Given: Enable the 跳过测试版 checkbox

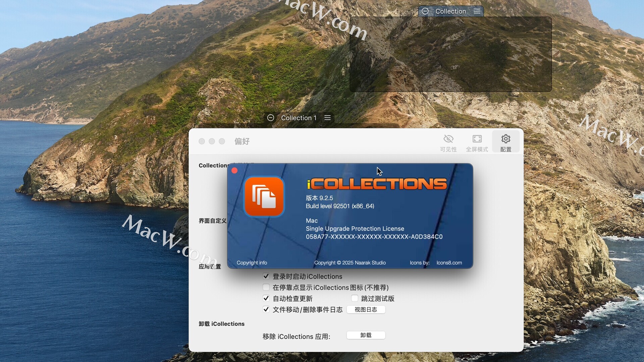Looking at the screenshot, I should [355, 298].
